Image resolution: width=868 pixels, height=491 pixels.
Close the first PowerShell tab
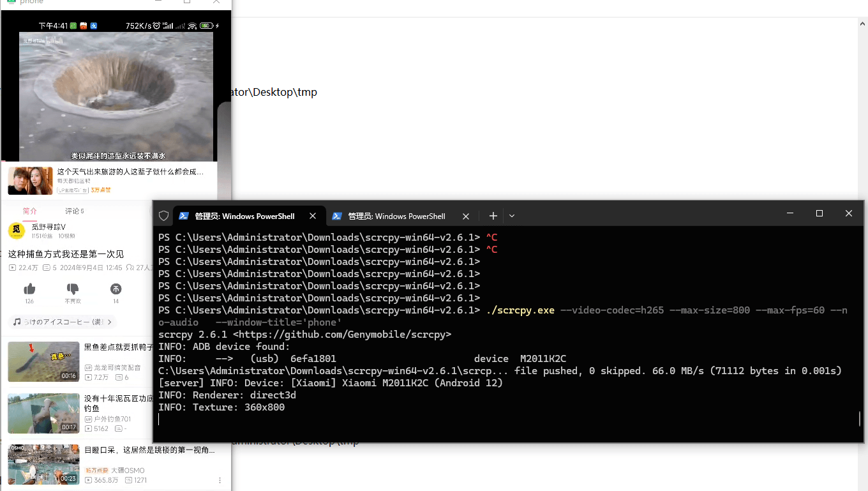pyautogui.click(x=313, y=216)
